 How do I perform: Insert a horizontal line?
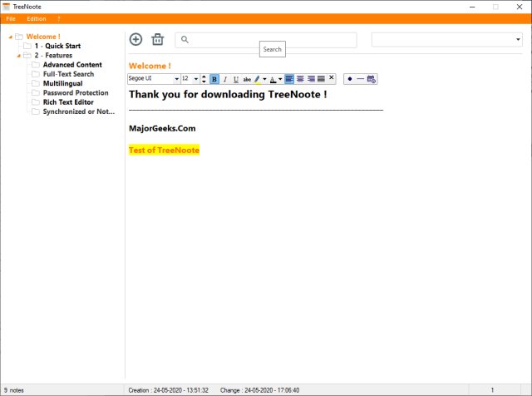point(360,79)
